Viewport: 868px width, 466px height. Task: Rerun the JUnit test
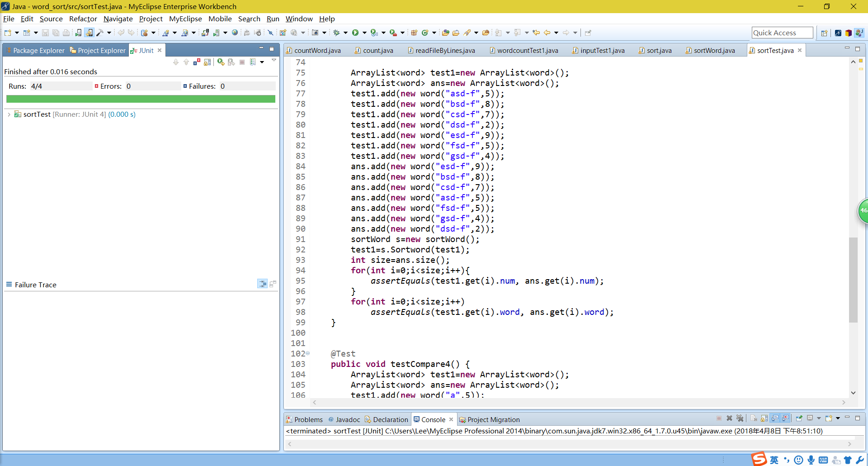click(x=220, y=62)
